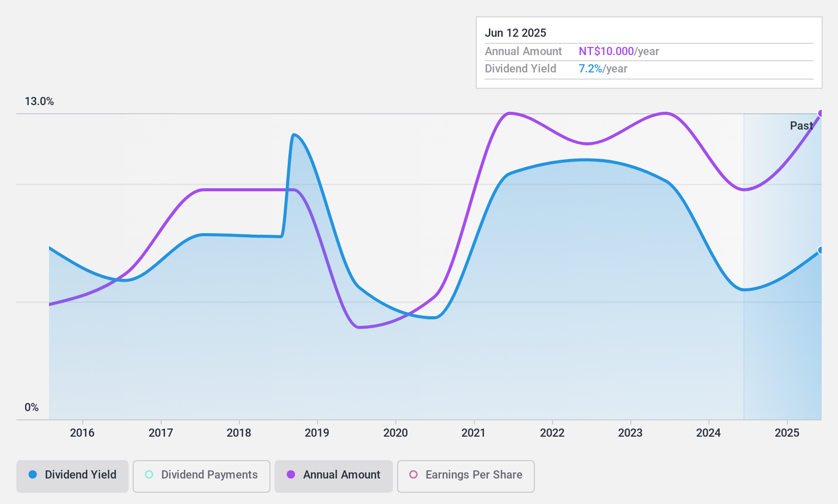Click the blue dot icon beside Dividend Yield
Viewport: 838px width, 504px height.
33,474
